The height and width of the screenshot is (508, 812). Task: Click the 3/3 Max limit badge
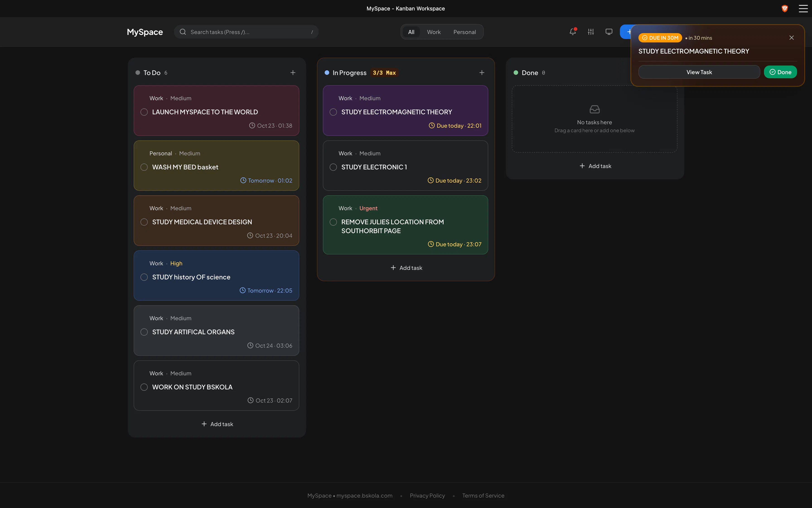click(384, 73)
